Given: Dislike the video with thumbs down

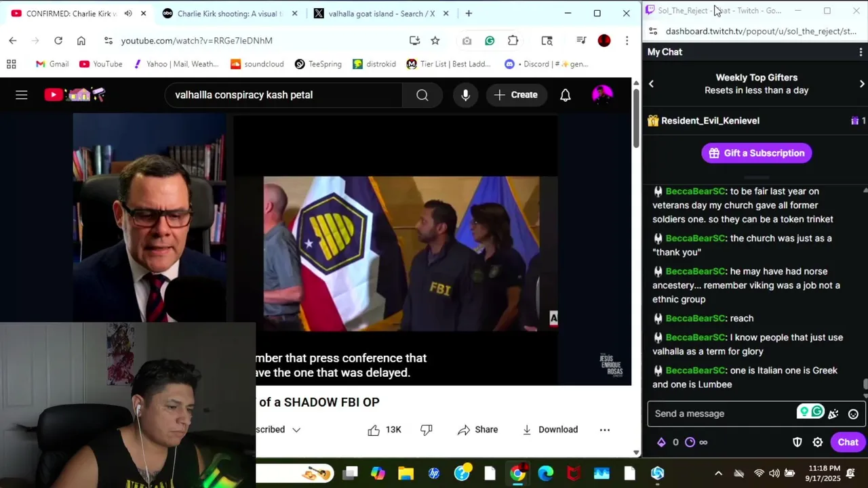Looking at the screenshot, I should 427,430.
